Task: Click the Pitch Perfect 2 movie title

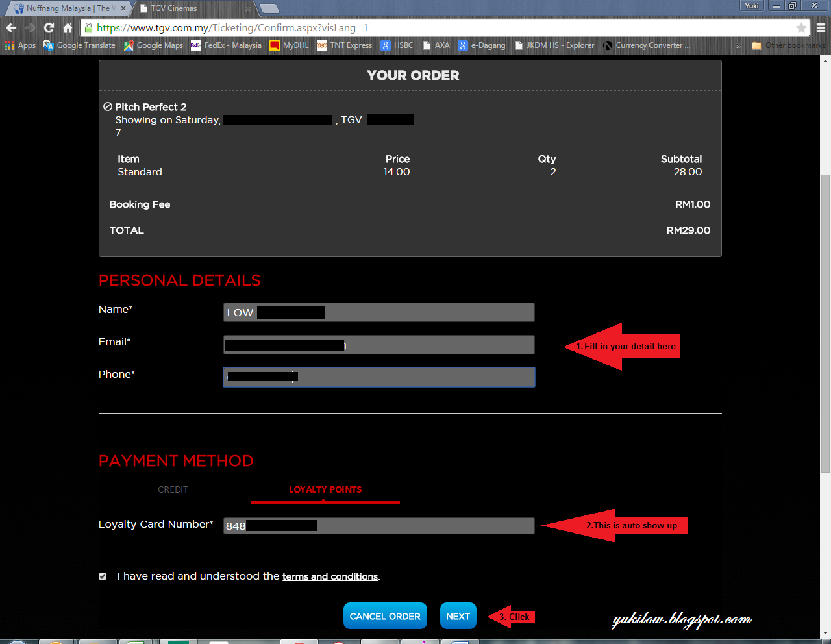Action: click(151, 107)
